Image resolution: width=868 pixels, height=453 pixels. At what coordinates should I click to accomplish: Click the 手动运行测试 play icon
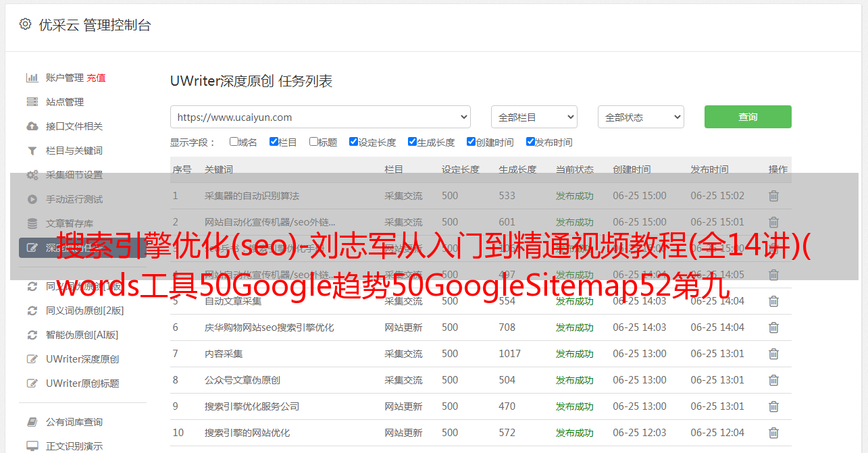point(32,199)
